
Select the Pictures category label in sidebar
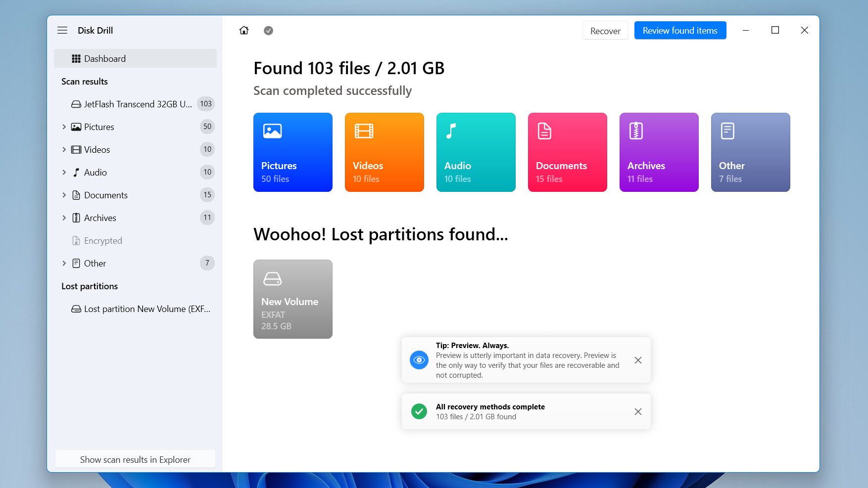coord(99,127)
